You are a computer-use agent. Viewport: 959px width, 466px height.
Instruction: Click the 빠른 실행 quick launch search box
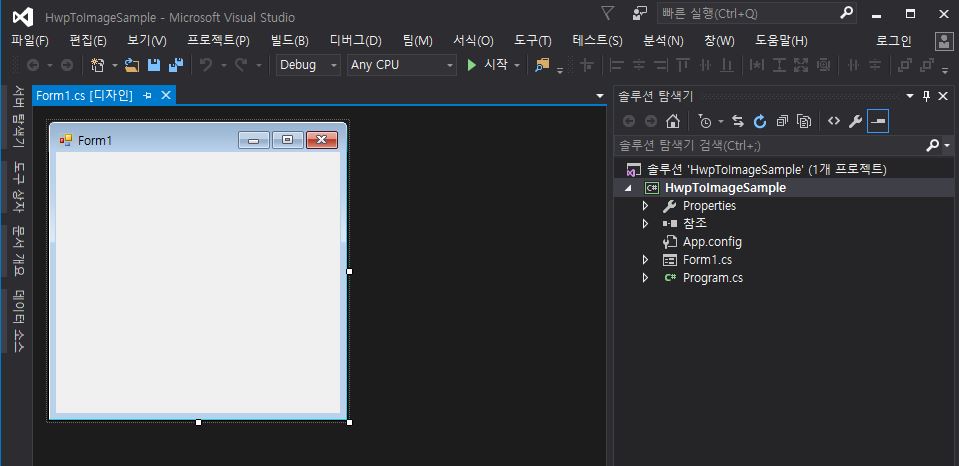757,13
